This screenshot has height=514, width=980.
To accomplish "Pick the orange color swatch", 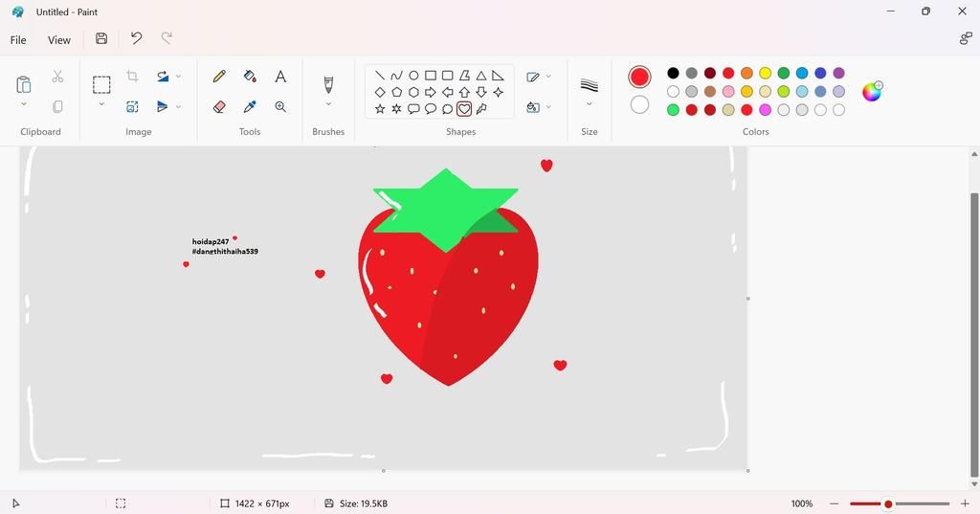I will click(x=746, y=73).
